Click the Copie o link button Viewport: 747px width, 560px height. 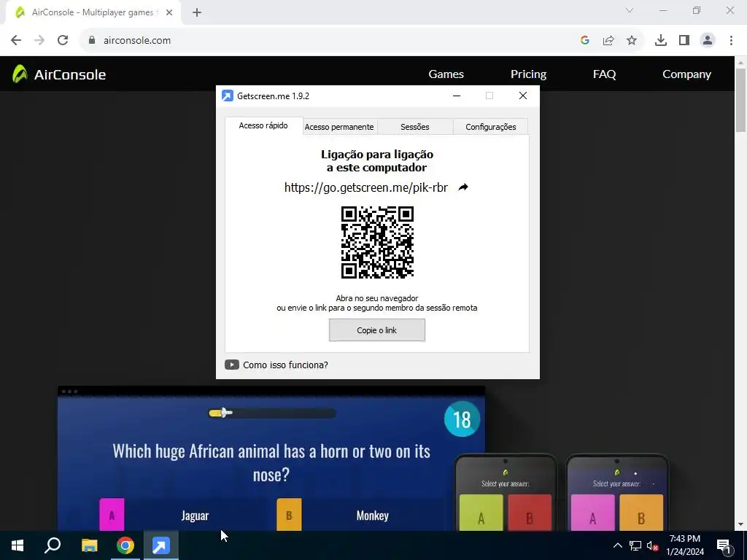(x=377, y=330)
